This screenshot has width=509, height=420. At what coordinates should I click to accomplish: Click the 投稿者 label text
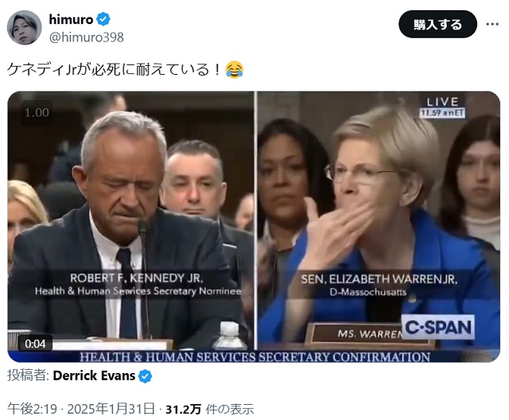(28, 375)
